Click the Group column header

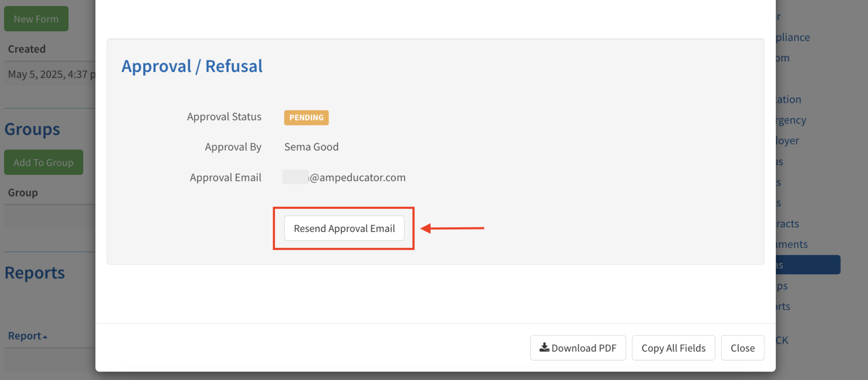coord(23,193)
